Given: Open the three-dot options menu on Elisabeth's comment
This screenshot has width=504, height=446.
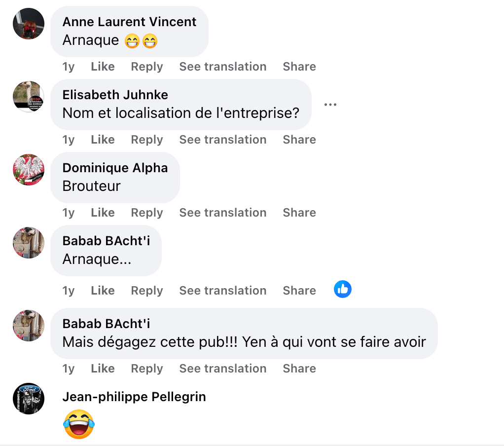Looking at the screenshot, I should (330, 104).
